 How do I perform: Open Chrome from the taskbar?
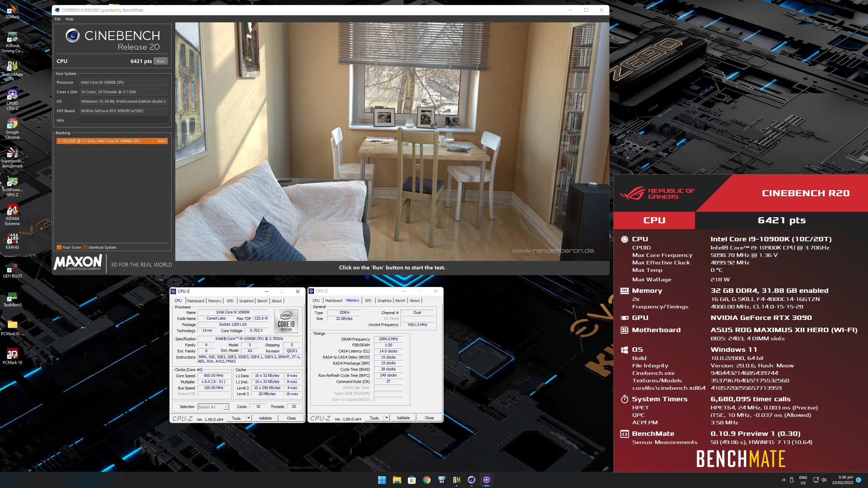pyautogui.click(x=427, y=480)
